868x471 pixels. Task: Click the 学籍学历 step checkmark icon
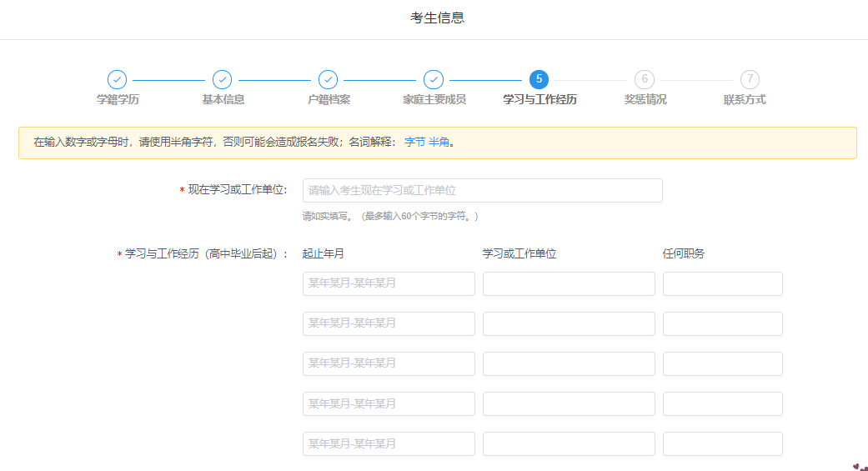117,79
